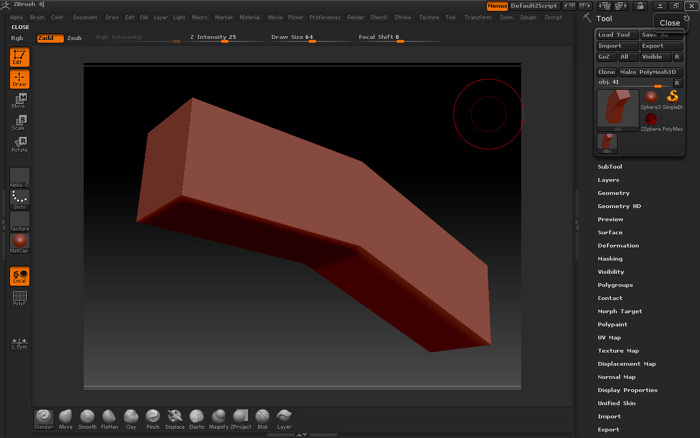Viewport: 700px width, 438px height.
Task: Select the Scale transform icon
Action: click(18, 123)
